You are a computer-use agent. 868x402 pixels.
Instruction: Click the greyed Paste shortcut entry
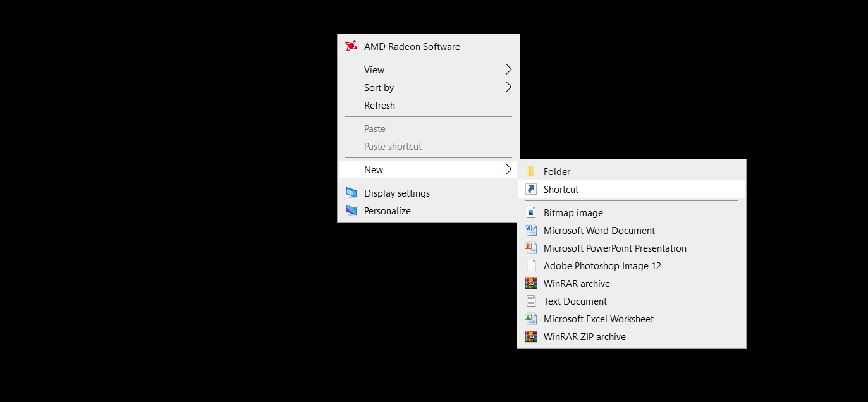coord(429,146)
